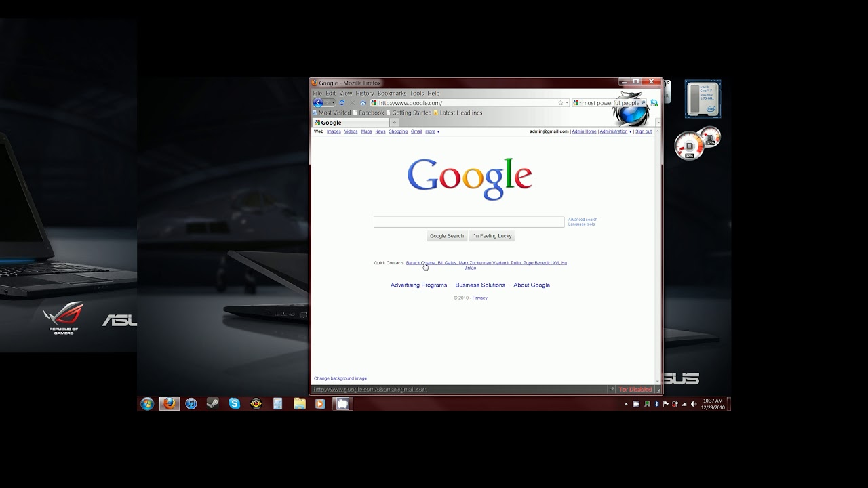
Task: Click the stop loading X icon
Action: [352, 103]
